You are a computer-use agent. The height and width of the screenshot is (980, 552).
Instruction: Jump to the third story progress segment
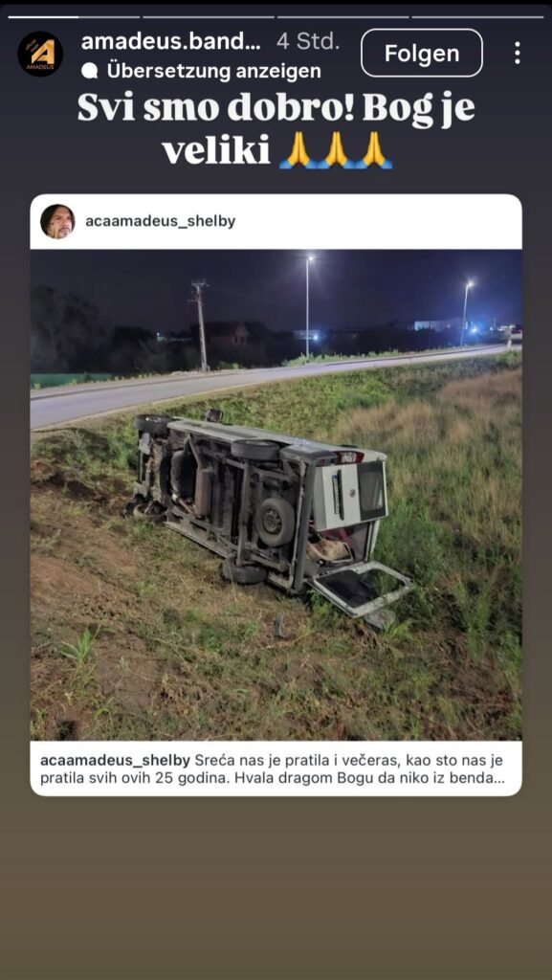(342, 17)
